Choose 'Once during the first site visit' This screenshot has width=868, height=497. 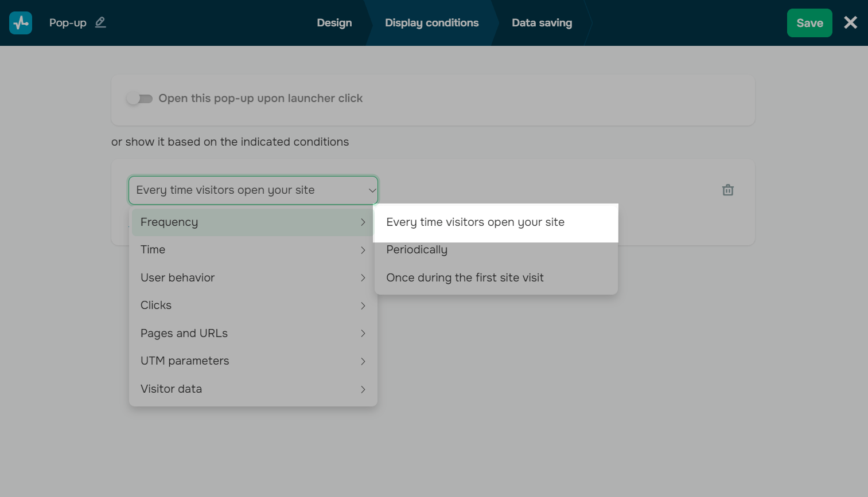(465, 278)
